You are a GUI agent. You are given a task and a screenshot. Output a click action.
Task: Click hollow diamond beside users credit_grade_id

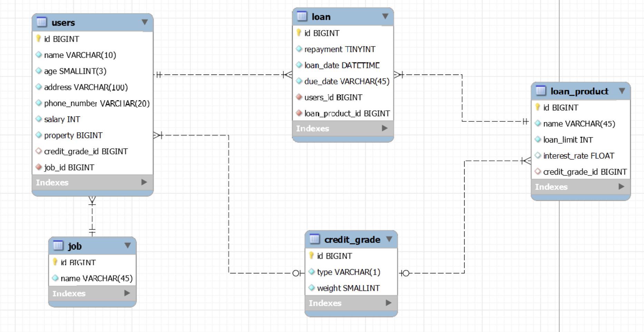point(39,151)
